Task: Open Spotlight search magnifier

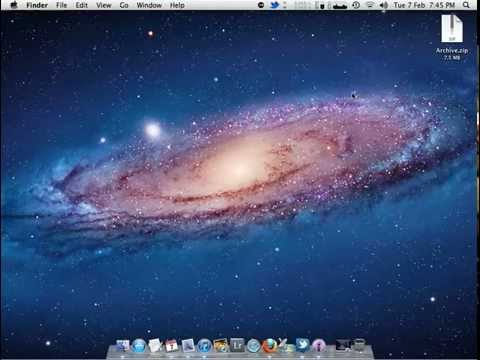Action: 466,5
